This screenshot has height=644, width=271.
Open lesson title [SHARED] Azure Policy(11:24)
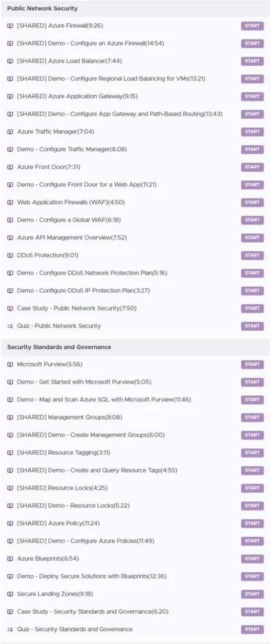(58, 523)
